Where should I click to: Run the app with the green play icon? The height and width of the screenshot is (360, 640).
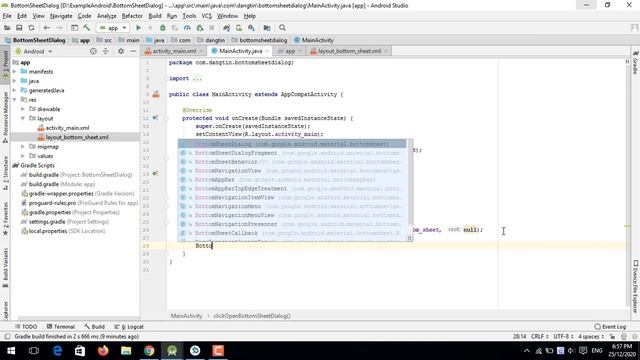[138, 28]
